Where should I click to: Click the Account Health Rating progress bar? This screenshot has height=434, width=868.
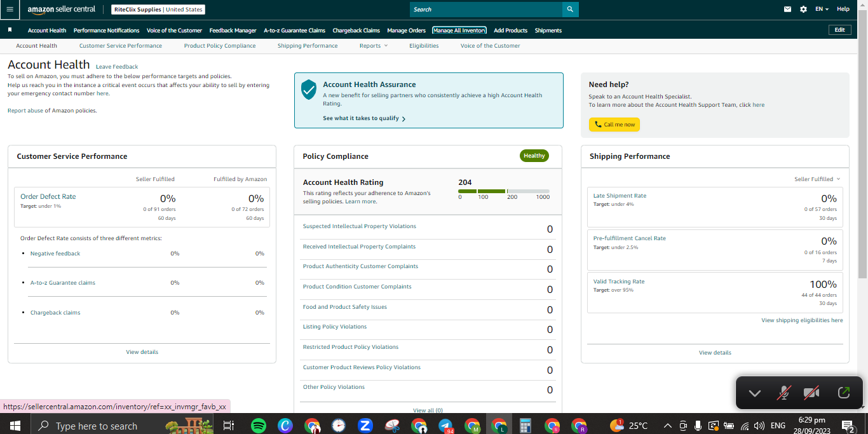tap(504, 191)
